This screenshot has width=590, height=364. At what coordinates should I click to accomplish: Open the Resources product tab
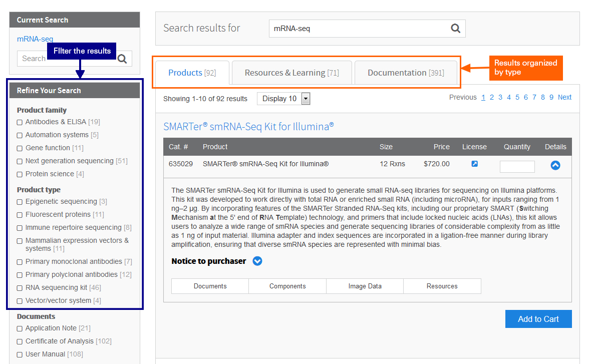tap(442, 286)
